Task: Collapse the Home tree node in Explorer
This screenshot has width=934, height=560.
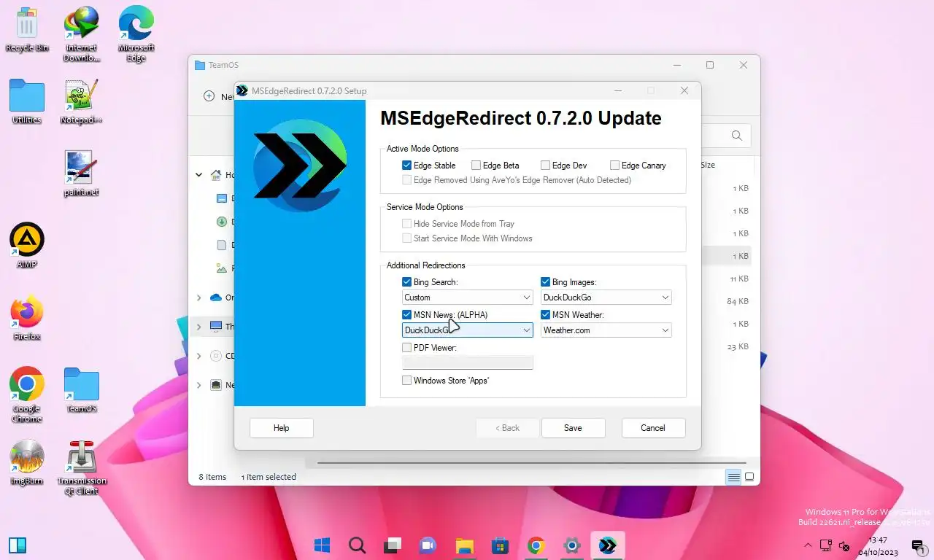Action: (x=199, y=175)
